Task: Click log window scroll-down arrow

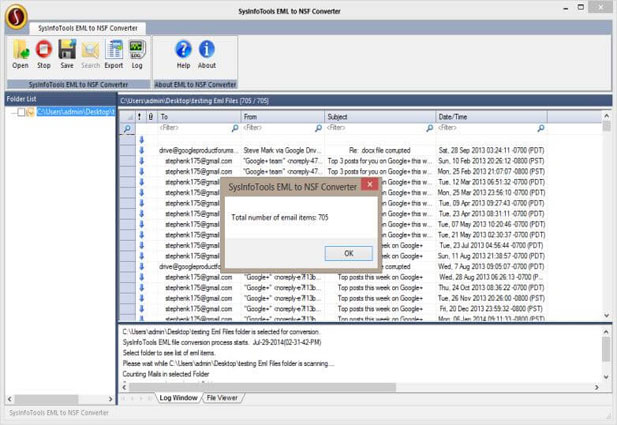Action: [x=606, y=377]
